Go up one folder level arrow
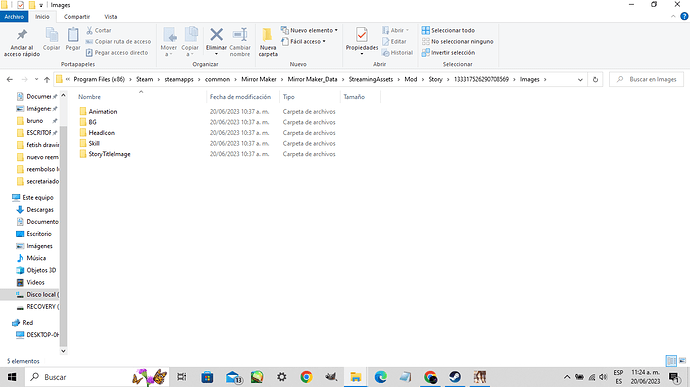 click(47, 80)
